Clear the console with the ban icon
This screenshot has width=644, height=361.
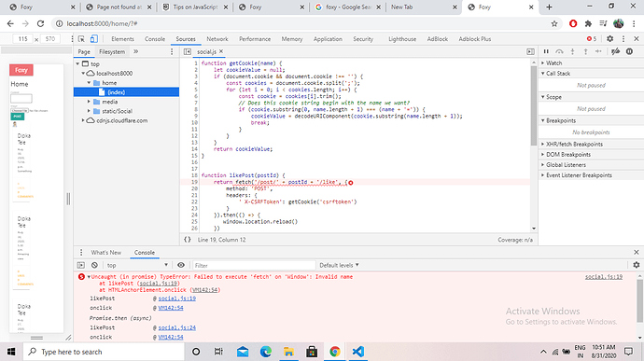tap(94, 265)
